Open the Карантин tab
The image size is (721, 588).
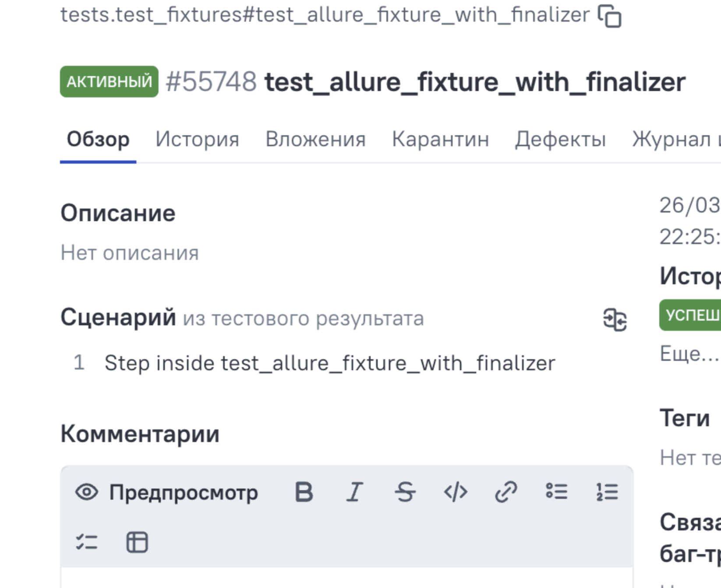(440, 140)
